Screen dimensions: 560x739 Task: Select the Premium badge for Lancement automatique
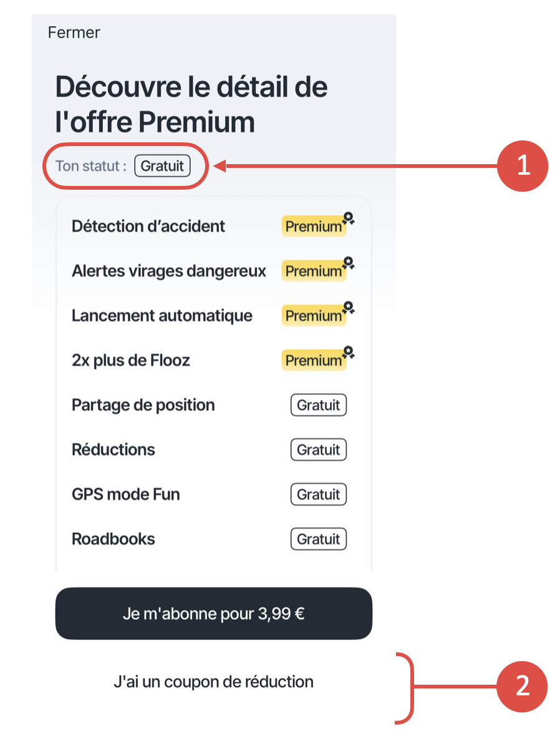click(x=314, y=315)
